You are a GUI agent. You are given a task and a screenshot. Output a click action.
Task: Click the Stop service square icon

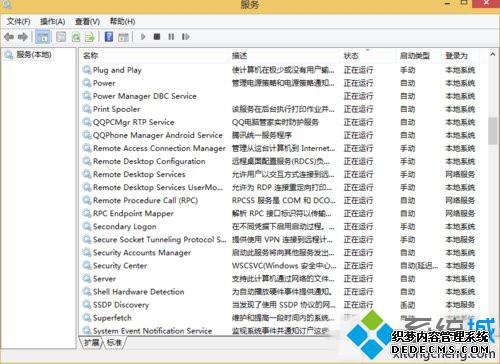coord(157,37)
